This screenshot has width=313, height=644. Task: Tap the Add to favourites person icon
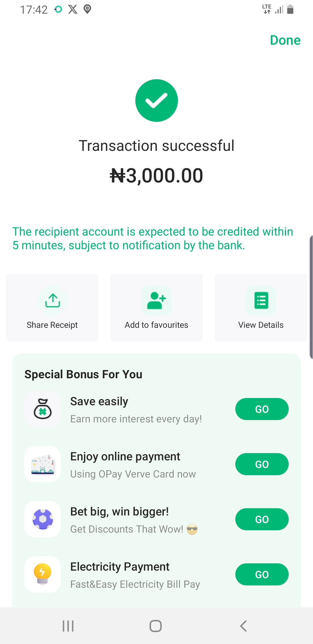156,300
